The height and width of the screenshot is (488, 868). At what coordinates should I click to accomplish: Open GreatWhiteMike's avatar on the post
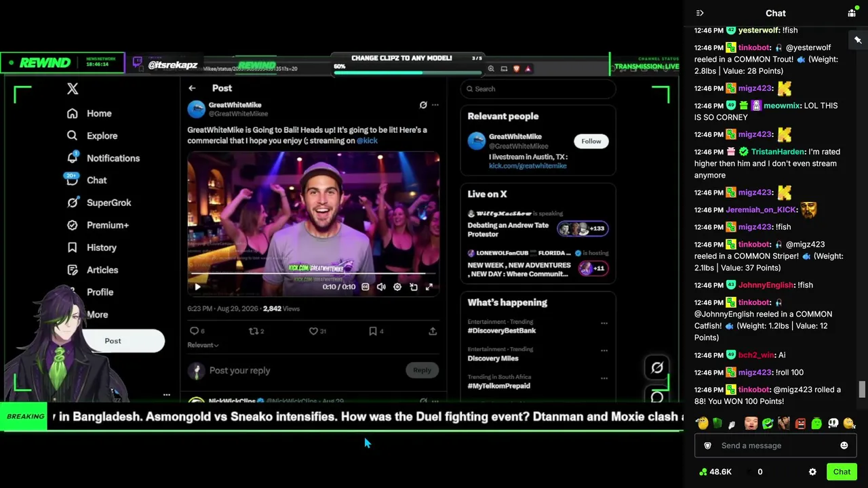196,109
